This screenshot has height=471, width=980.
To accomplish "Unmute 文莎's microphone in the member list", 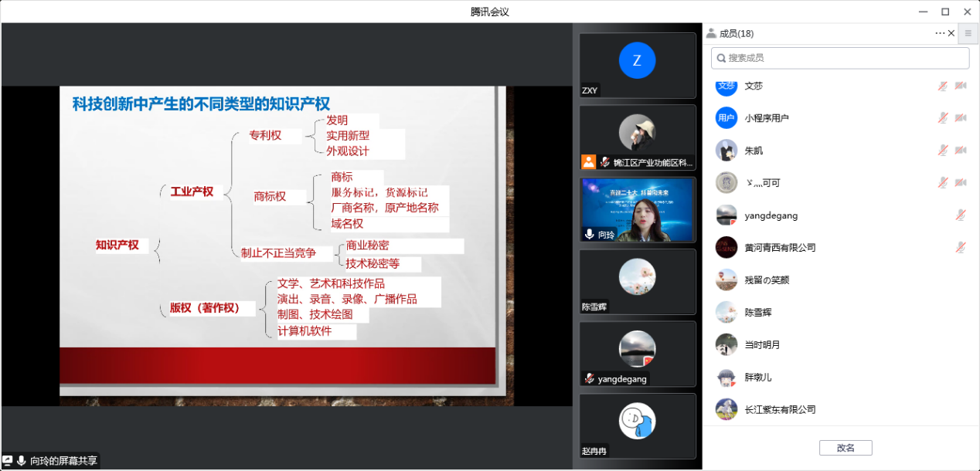I will pos(942,86).
